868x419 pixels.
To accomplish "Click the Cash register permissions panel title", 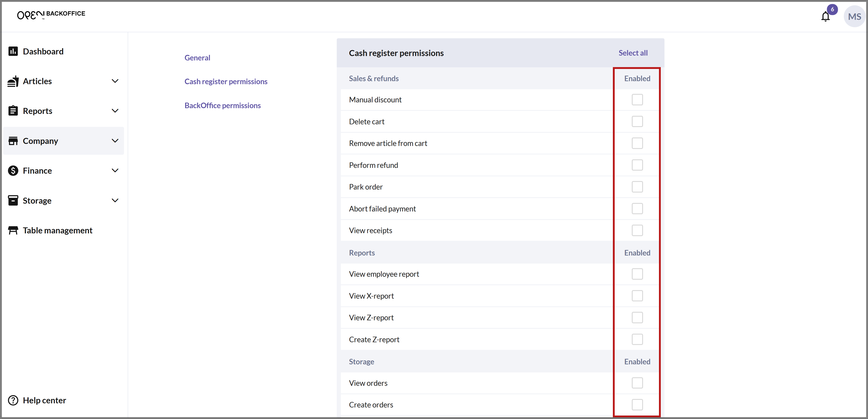I will pyautogui.click(x=396, y=53).
